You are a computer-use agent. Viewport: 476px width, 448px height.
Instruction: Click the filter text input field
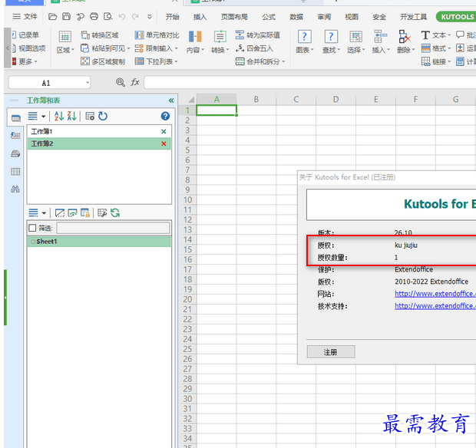[113, 228]
